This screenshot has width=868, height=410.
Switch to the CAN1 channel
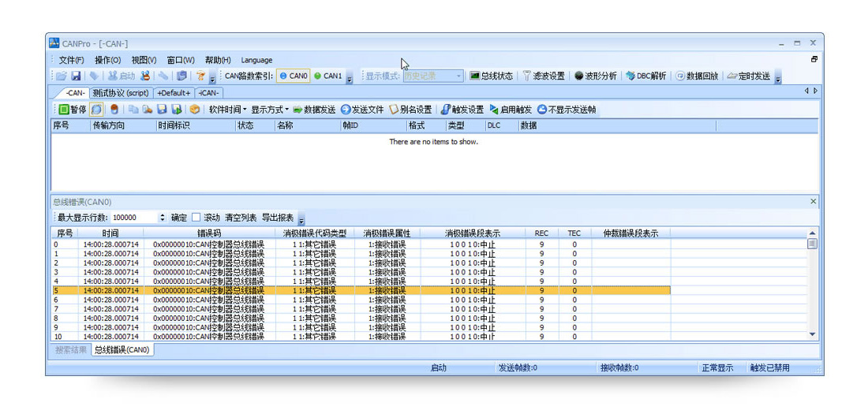pos(328,76)
